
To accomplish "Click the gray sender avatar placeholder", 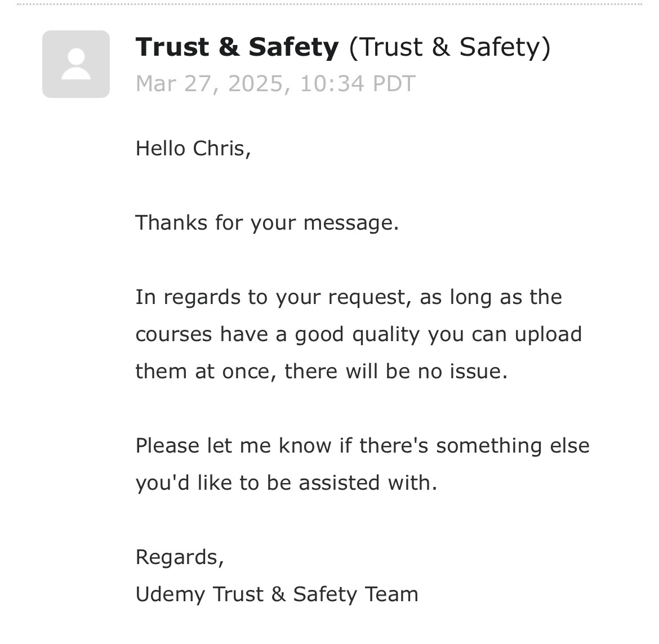I will point(76,64).
